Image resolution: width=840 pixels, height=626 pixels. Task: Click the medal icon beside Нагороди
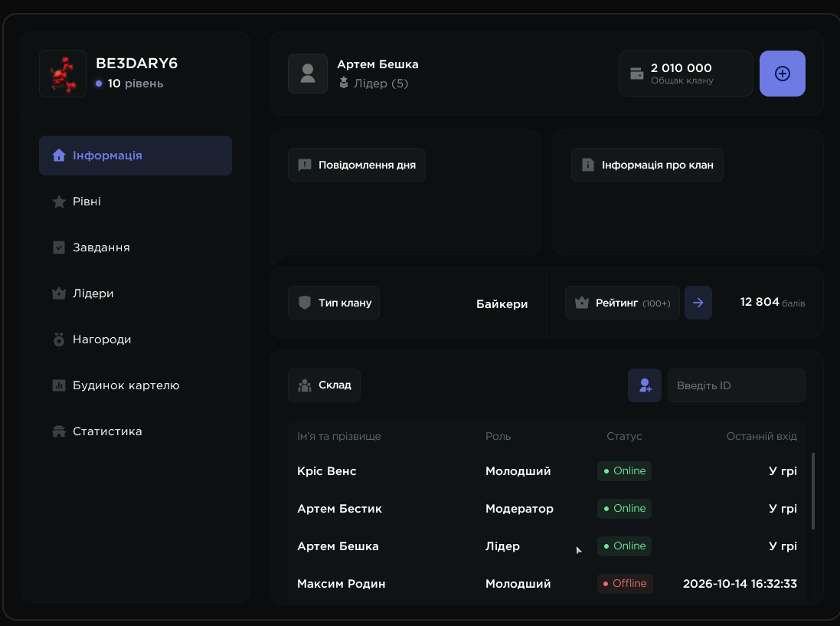coord(59,339)
